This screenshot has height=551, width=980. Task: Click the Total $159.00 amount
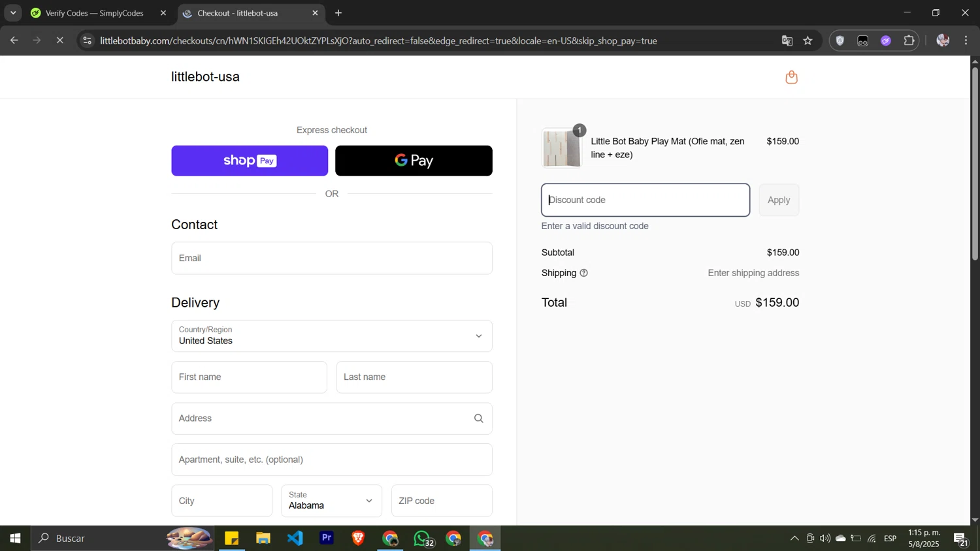pos(777,303)
